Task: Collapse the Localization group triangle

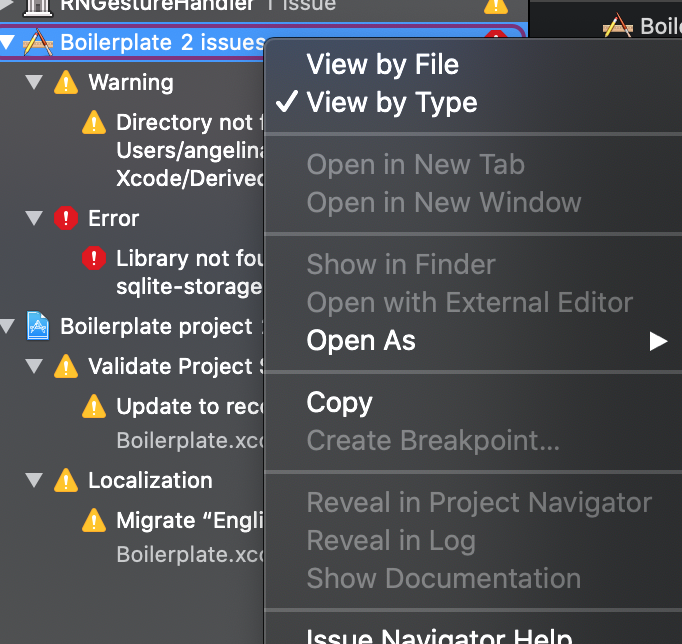Action: coord(35,480)
